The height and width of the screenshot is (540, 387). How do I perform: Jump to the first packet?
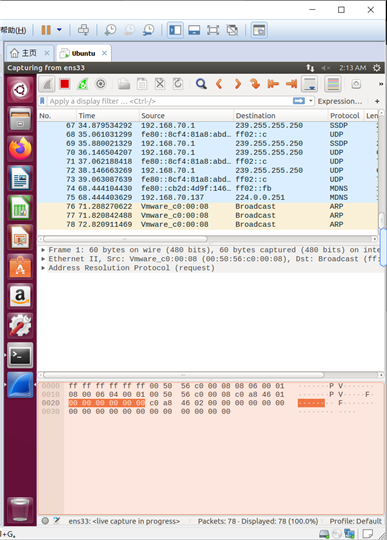point(273,84)
